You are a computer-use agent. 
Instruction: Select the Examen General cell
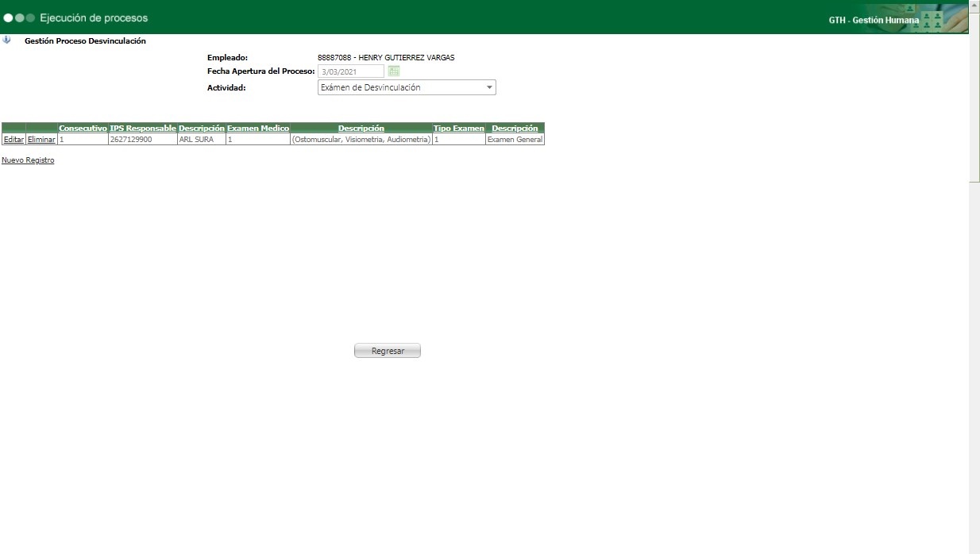click(515, 140)
